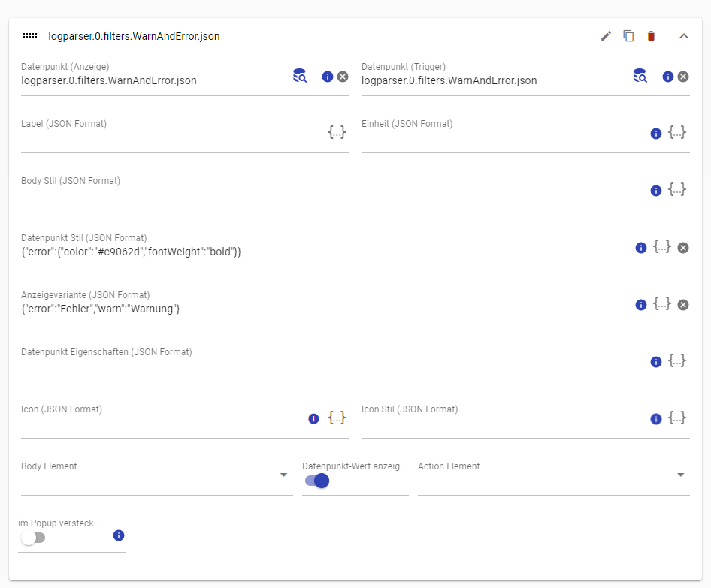Delete entry using the red trash icon
This screenshot has height=588, width=711.
click(x=651, y=36)
